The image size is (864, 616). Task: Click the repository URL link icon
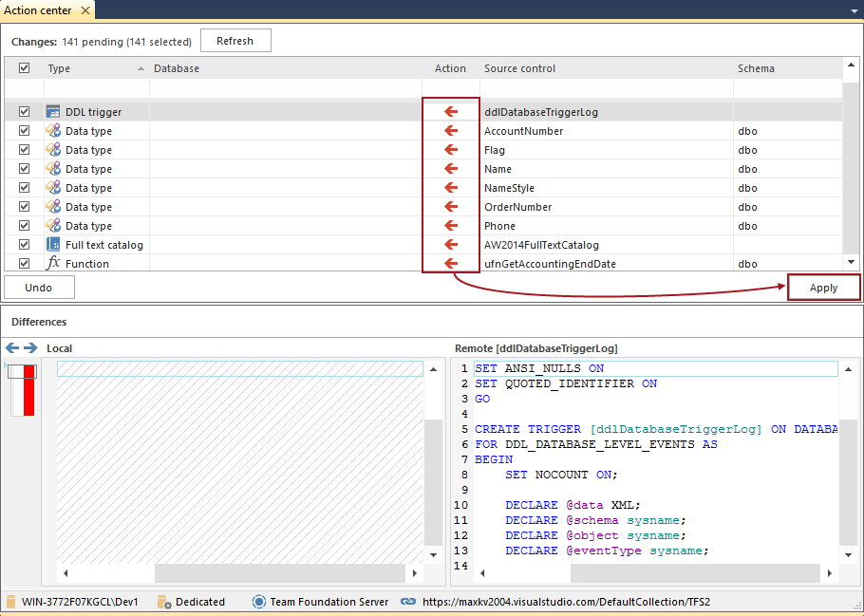coord(408,602)
